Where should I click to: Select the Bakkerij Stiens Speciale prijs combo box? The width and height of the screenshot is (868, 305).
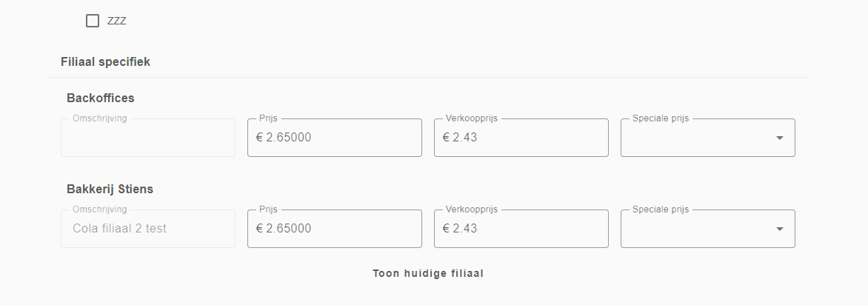707,229
